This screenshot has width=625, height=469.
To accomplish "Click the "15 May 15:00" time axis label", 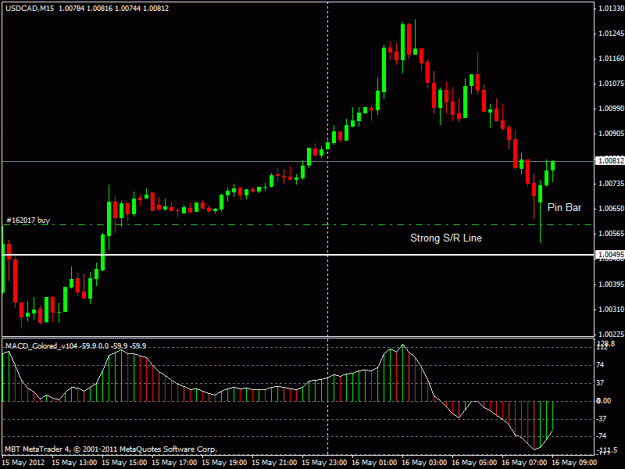I will 124,463.
